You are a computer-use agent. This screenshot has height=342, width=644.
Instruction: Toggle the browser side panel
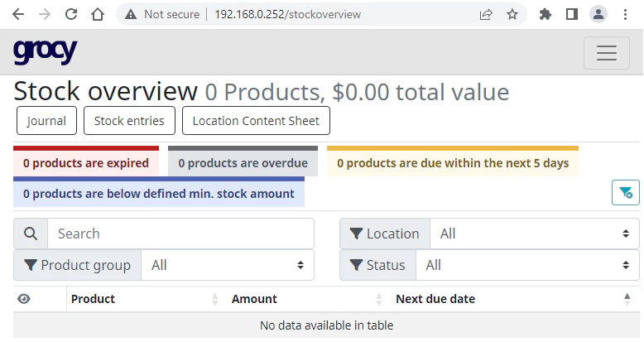point(571,14)
